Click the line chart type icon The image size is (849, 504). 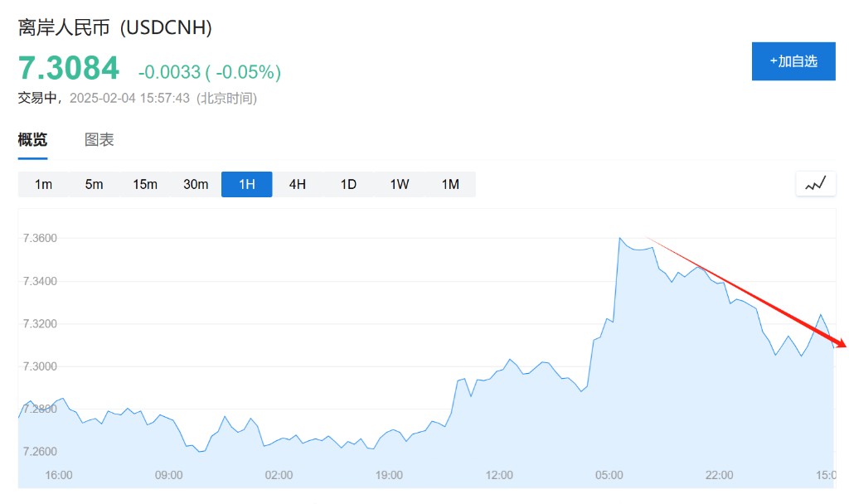pos(815,184)
